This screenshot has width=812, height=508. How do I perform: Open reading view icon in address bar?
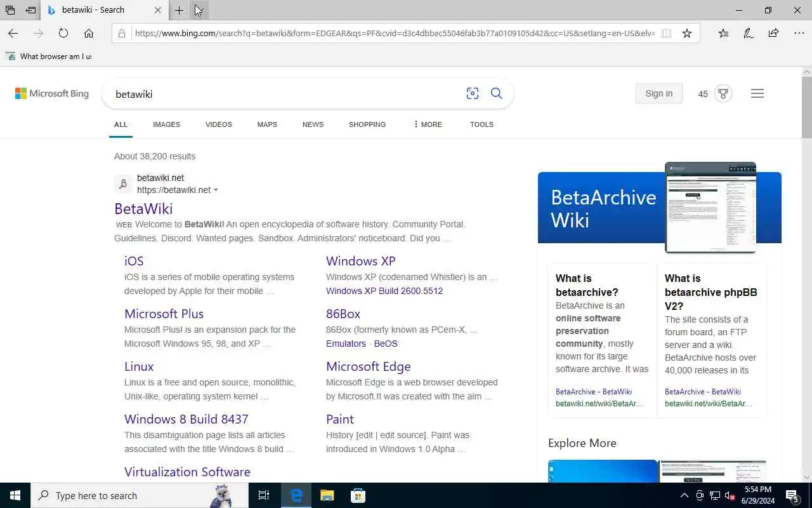pos(666,33)
